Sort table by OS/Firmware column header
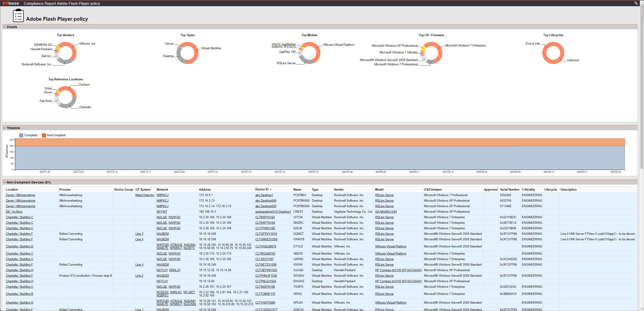Viewport: 644px width, 311px height. (433, 190)
